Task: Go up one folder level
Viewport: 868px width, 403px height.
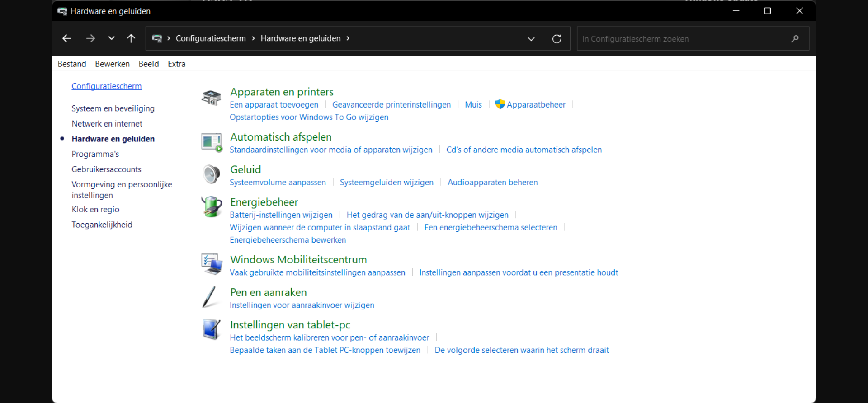Action: click(x=131, y=39)
